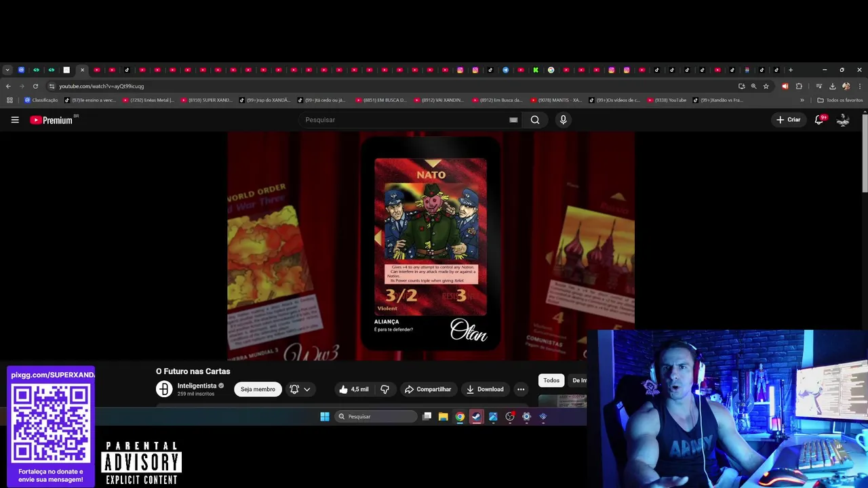This screenshot has width=868, height=488.
Task: Open (9338) YouTube bookmark
Action: (x=667, y=100)
